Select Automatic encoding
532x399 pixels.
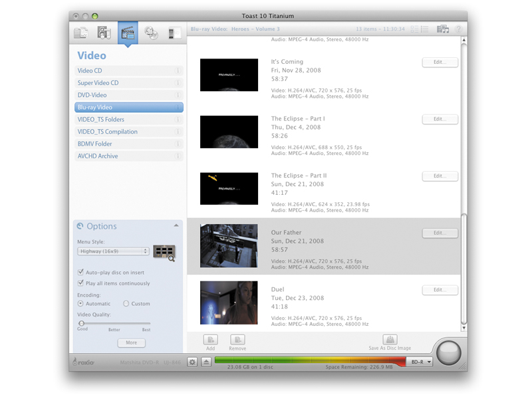(80, 304)
